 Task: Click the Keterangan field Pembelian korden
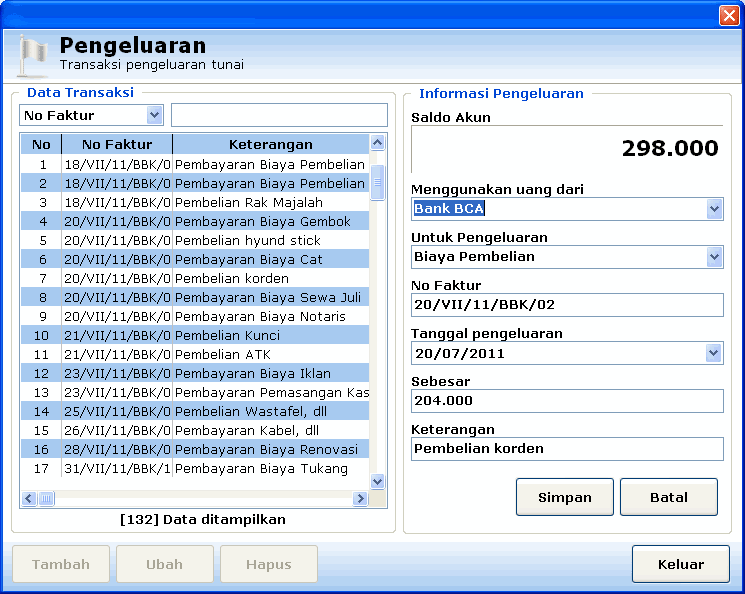click(x=567, y=449)
